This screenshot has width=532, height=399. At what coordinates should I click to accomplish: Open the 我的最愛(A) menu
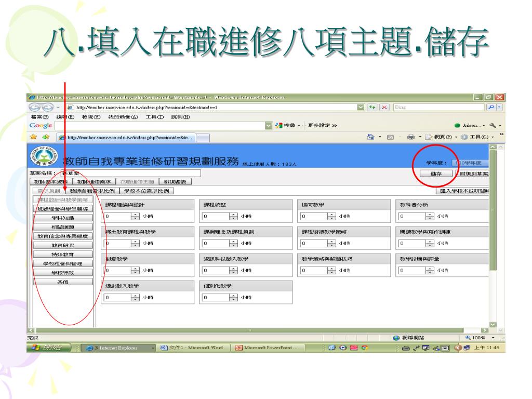click(123, 117)
